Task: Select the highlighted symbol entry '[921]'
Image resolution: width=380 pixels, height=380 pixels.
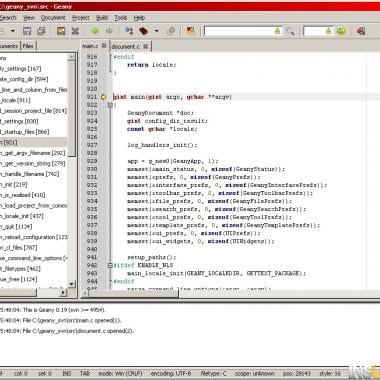Action: coord(33,142)
